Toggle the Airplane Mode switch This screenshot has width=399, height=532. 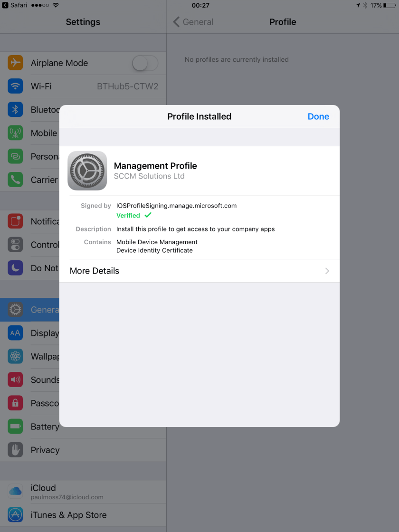145,63
